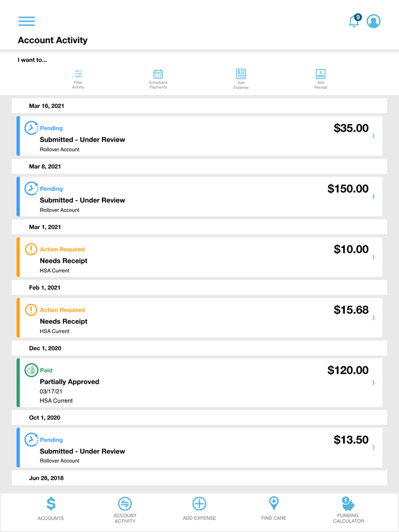Open details for the Needs Receipt $15.68 item

click(199, 317)
